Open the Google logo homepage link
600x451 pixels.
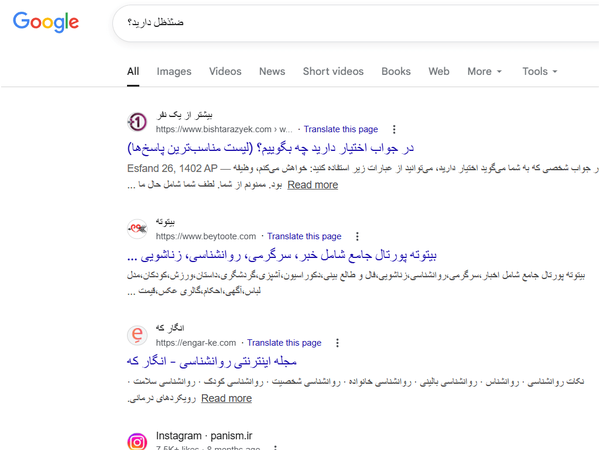(x=46, y=22)
